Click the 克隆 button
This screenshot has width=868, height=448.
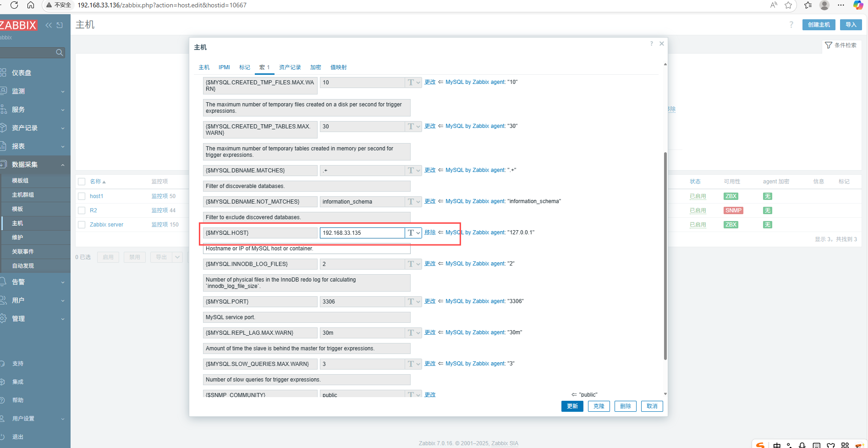click(x=599, y=406)
